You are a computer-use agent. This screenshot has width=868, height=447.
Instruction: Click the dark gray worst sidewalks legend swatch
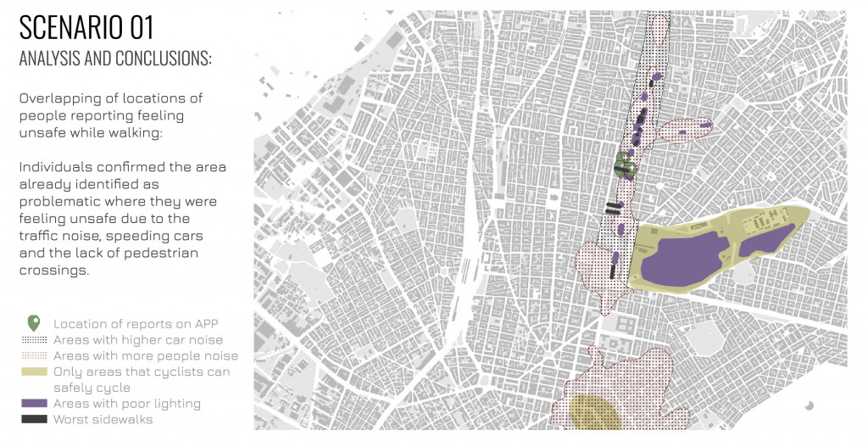[33, 419]
